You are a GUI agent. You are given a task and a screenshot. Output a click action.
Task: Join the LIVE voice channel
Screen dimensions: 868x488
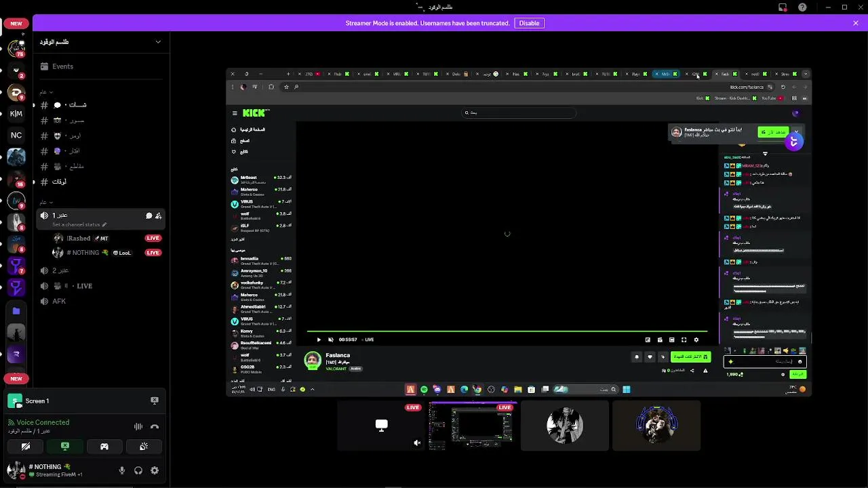click(x=102, y=286)
